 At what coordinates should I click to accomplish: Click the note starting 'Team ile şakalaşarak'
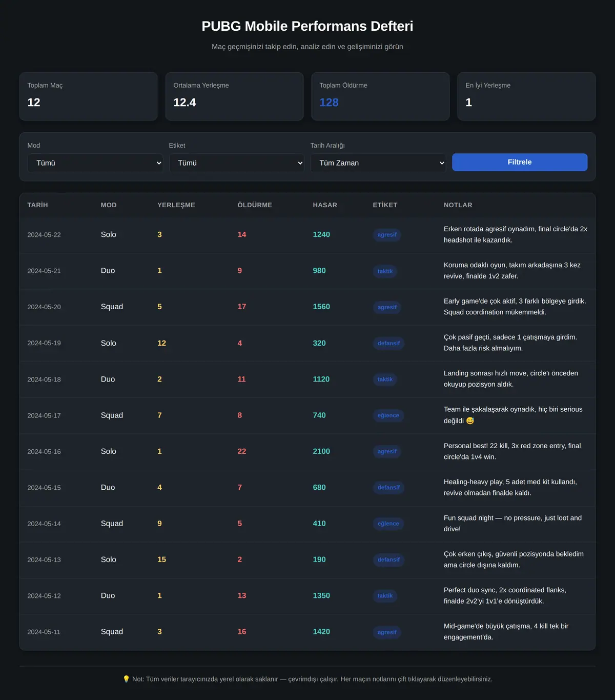[513, 415]
